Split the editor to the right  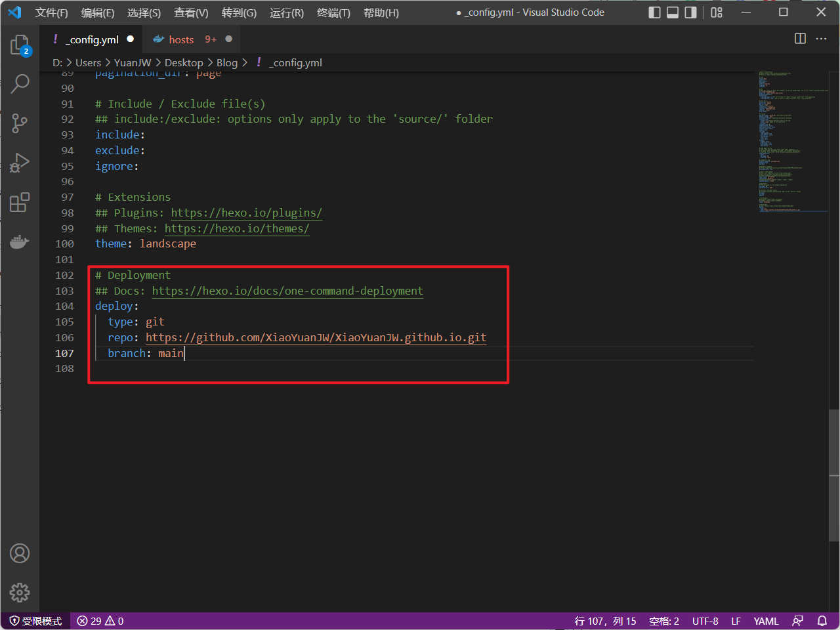tap(800, 39)
